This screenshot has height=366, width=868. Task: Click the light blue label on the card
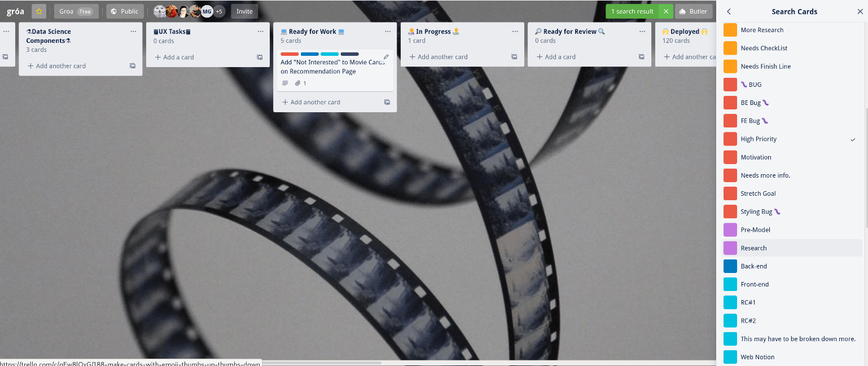click(x=330, y=54)
